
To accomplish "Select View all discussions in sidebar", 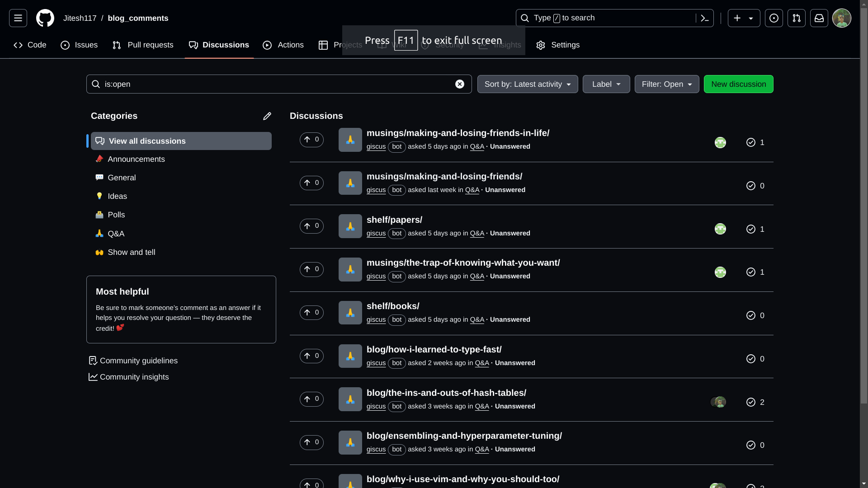I will click(x=181, y=141).
